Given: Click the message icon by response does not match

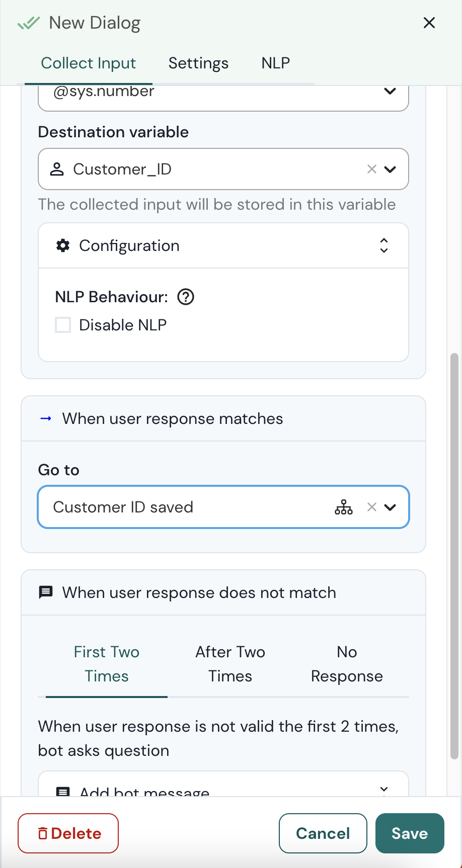Looking at the screenshot, I should (x=46, y=592).
